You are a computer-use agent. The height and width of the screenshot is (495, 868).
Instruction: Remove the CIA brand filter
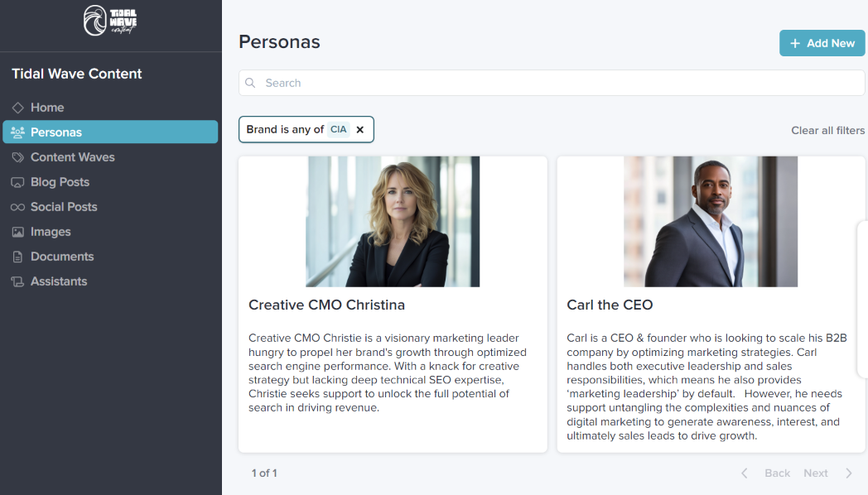click(x=360, y=130)
